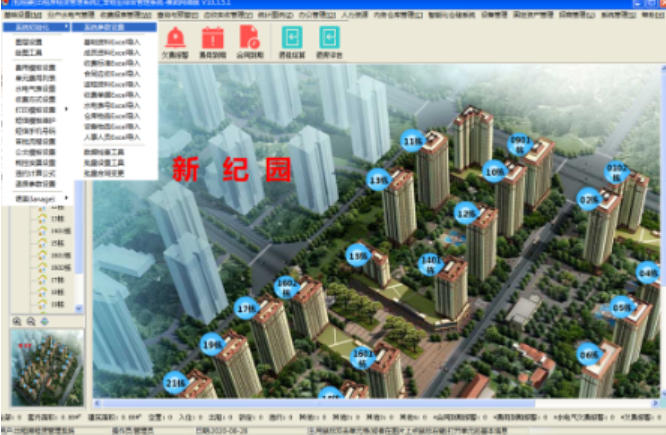Click the red calendar expiry toolbar icon
The image size is (666, 435).
[x=213, y=37]
